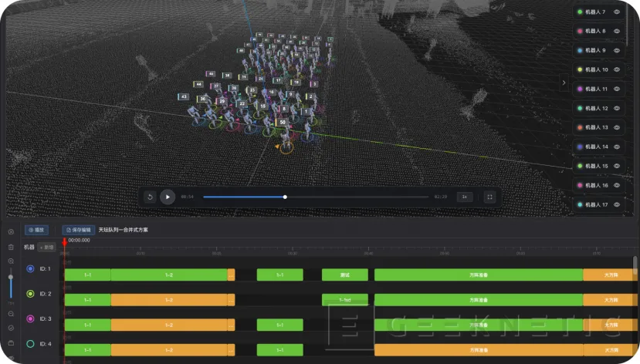The width and height of the screenshot is (640, 364).
Task: Click the red playhead marker at 00:00.000
Action: [x=65, y=242]
